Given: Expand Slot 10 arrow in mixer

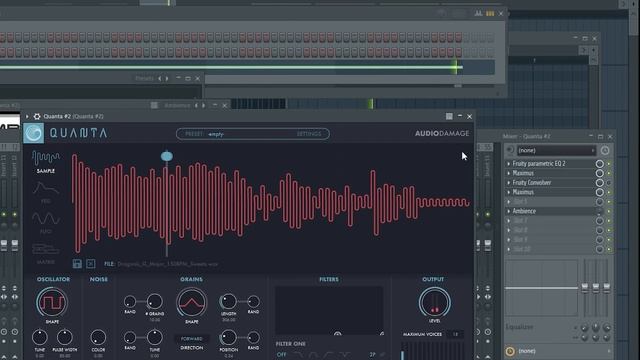Looking at the screenshot, I should tap(509, 249).
